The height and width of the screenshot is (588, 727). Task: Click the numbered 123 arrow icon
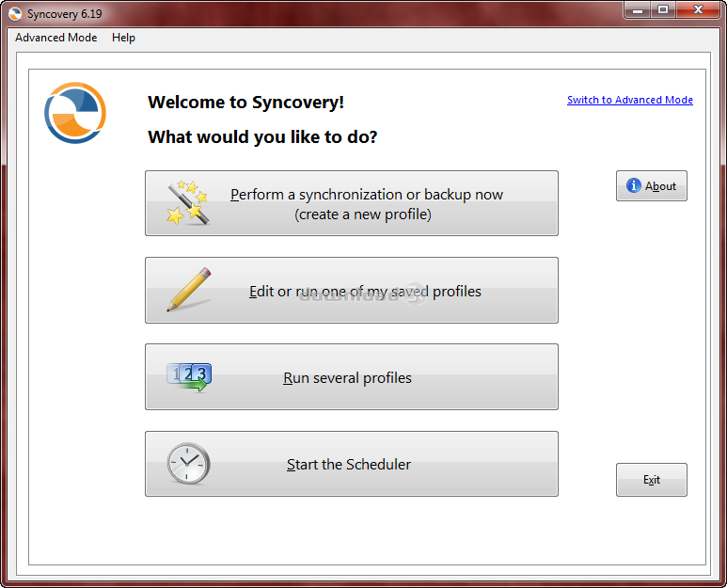click(188, 376)
